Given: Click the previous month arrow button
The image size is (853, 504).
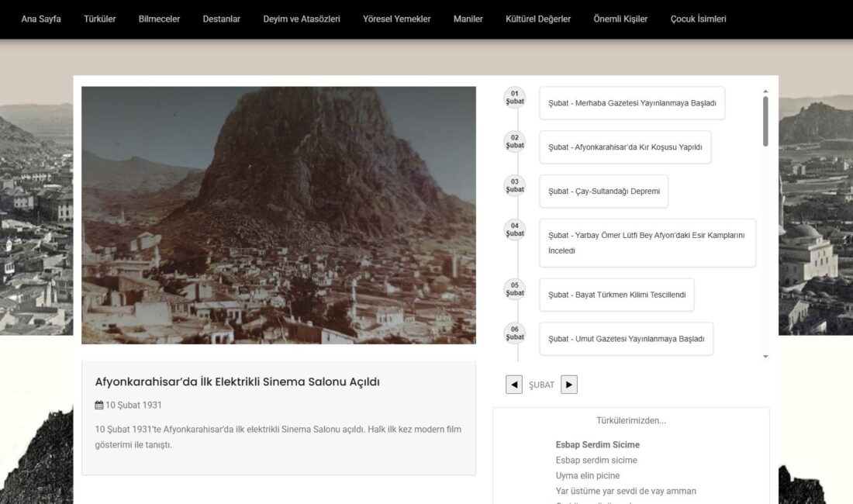Looking at the screenshot, I should [x=513, y=385].
